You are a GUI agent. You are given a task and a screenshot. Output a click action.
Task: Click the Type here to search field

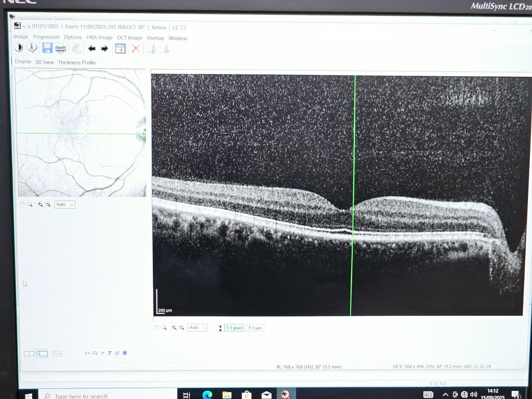point(83,395)
